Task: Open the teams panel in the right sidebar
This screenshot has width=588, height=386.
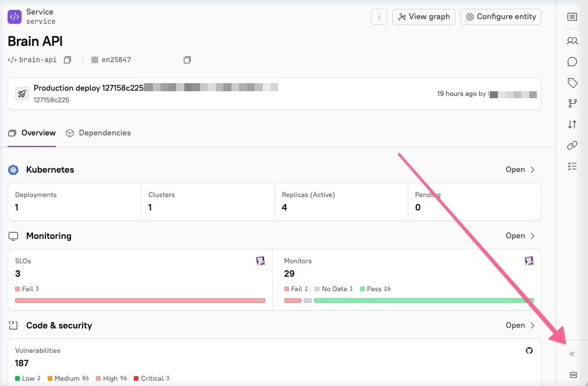Action: click(572, 41)
